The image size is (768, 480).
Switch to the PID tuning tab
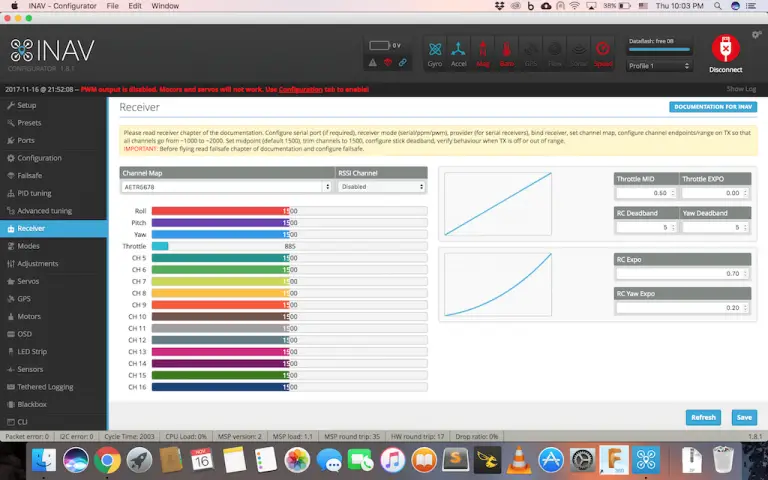pos(34,193)
